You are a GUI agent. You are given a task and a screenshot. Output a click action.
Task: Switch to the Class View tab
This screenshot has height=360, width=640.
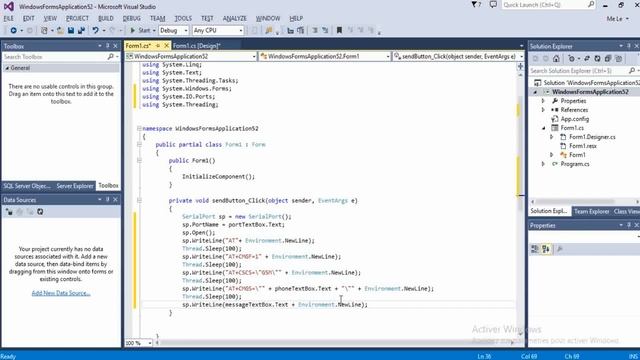click(x=626, y=211)
